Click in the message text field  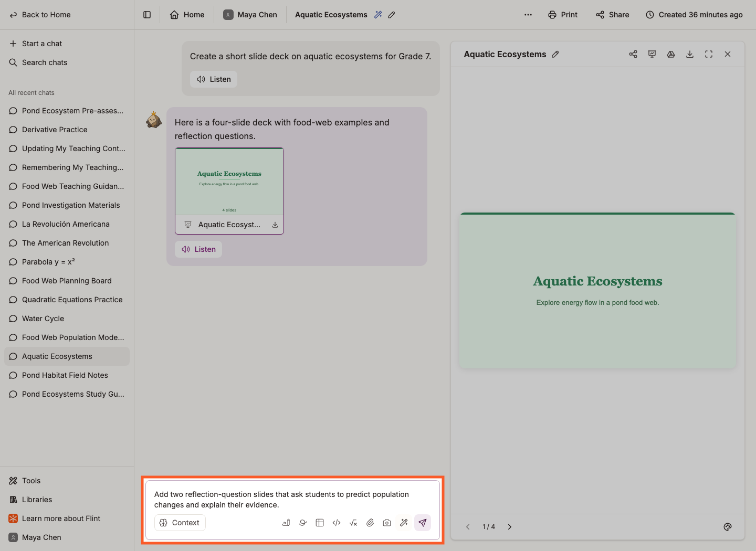pyautogui.click(x=292, y=500)
